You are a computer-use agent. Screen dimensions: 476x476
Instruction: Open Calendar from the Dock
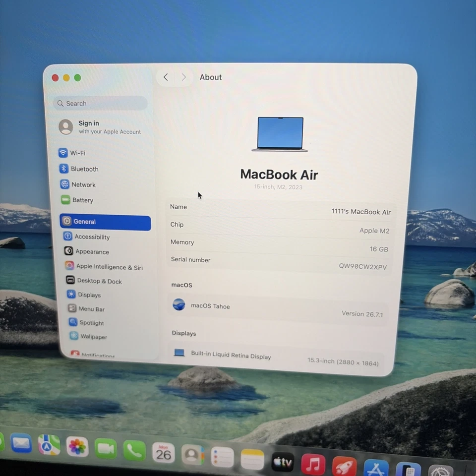(x=163, y=453)
